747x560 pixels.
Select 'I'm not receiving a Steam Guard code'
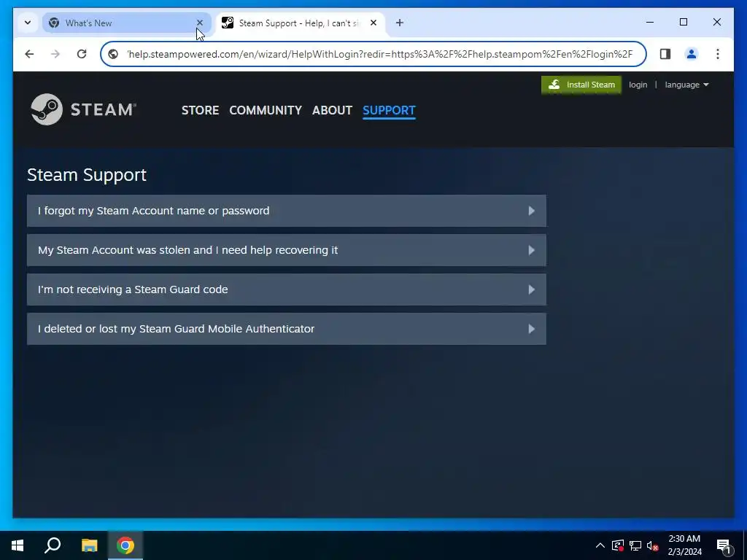[286, 289]
